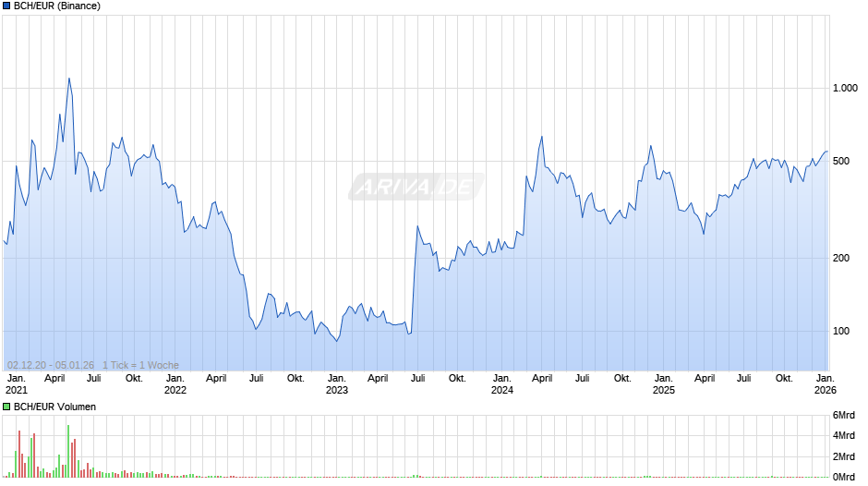Click the Jan. 2024 axis label
The width and height of the screenshot is (868, 486).
502,384
